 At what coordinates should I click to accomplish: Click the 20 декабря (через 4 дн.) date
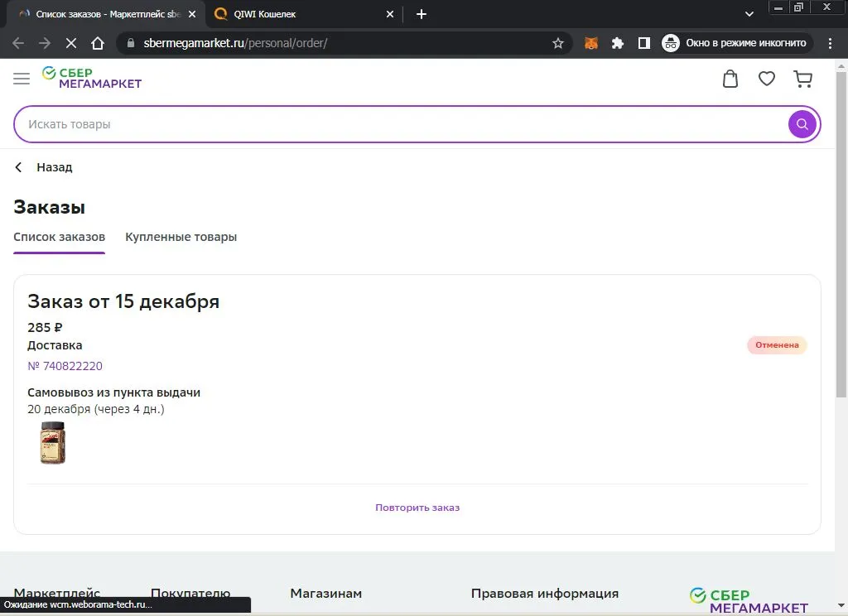(x=96, y=409)
